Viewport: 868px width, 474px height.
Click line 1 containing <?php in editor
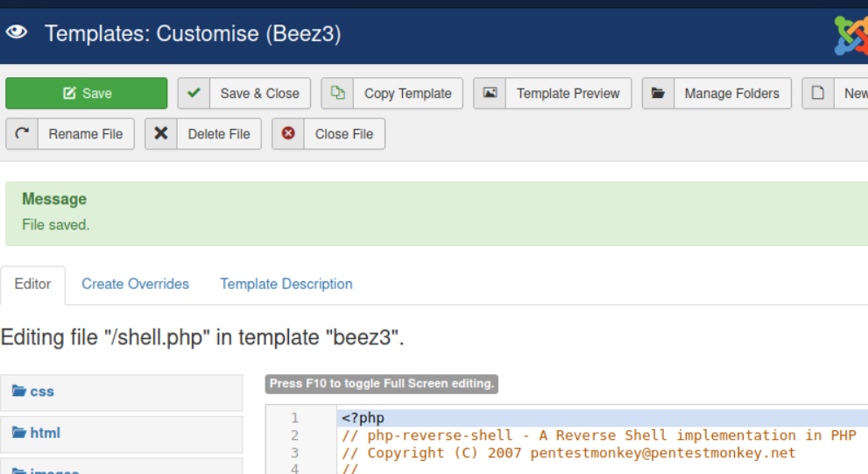[603, 418]
